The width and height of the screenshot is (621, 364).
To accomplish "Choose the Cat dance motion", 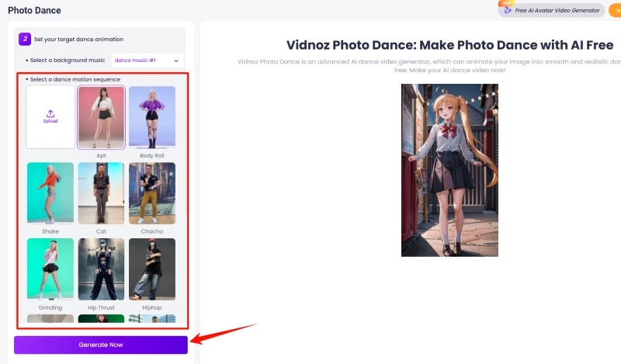I will pos(102,193).
